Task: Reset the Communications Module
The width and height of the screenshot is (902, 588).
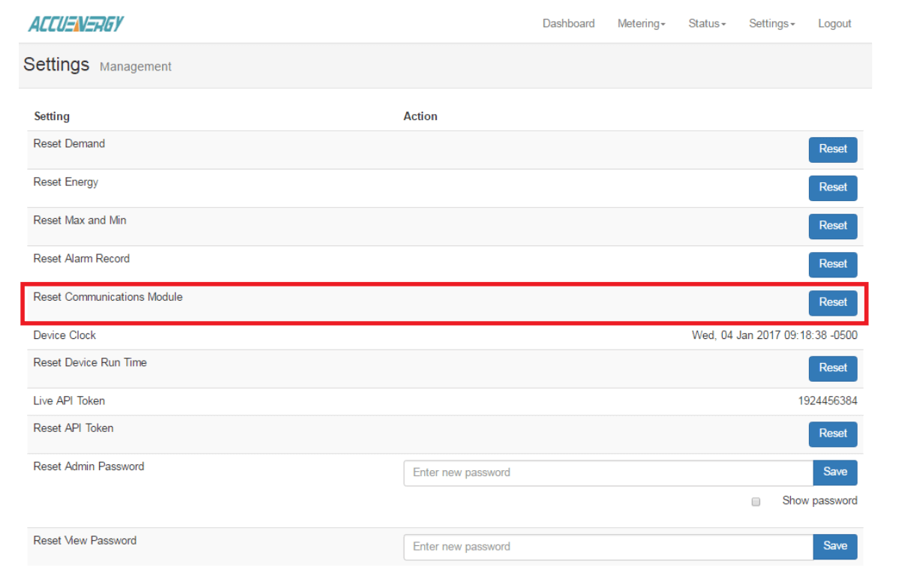Action: tap(832, 302)
